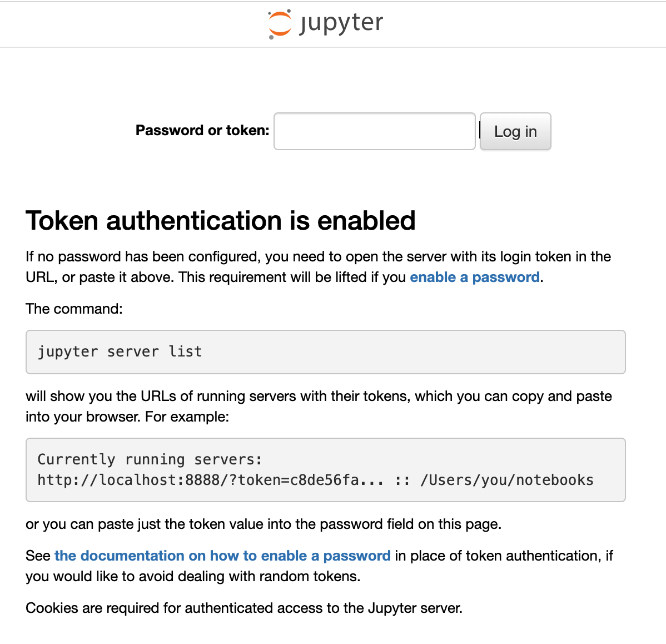Click the /Users/you/notebooks path text

(506, 480)
